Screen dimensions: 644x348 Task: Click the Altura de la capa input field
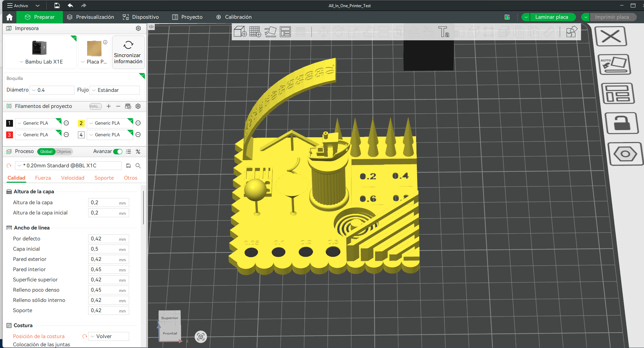tap(109, 203)
